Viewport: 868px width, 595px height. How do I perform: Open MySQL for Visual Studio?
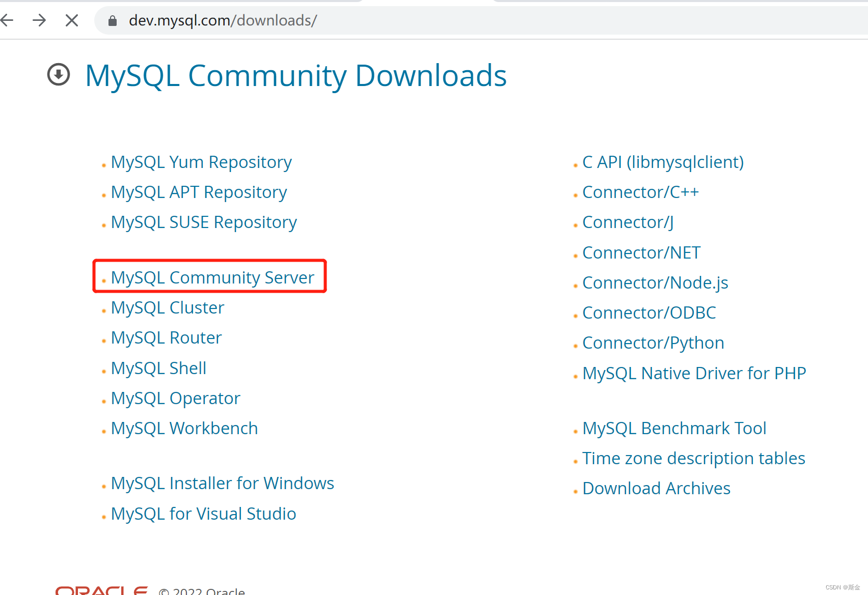point(203,514)
